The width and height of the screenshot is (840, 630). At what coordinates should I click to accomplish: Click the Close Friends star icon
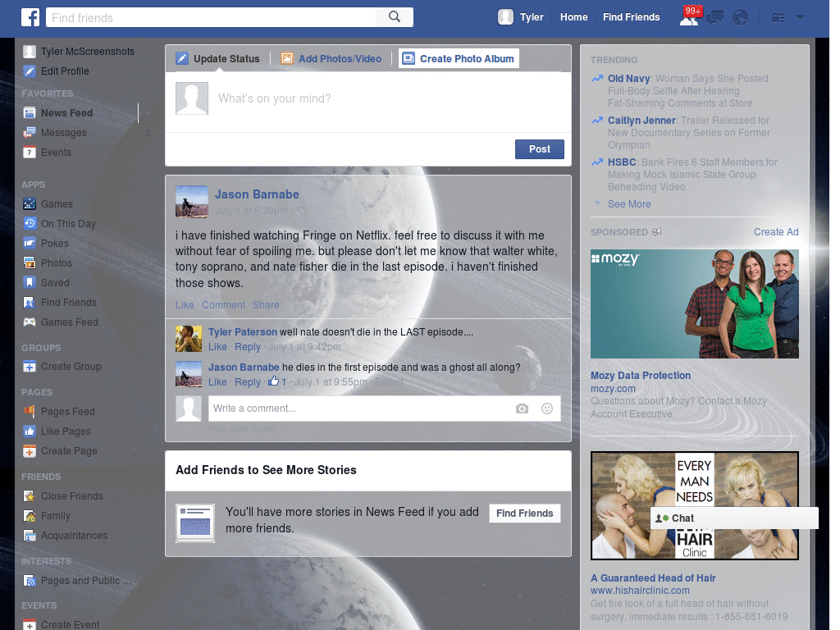(30, 496)
